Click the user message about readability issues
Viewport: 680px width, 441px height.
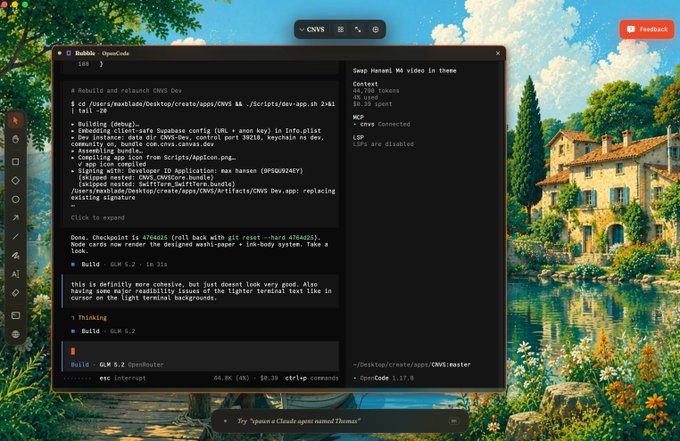pyautogui.click(x=201, y=291)
